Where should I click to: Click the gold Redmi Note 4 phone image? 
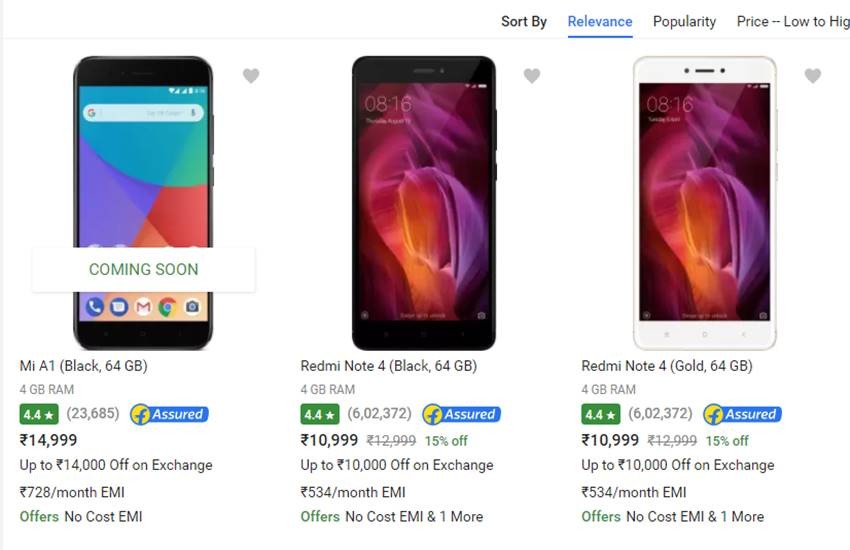coord(704,202)
